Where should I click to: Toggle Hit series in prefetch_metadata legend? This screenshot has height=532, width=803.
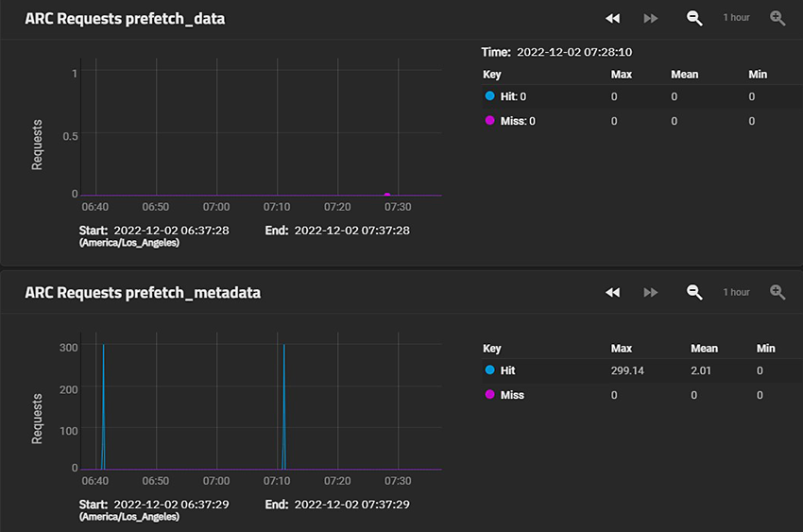[x=505, y=370]
